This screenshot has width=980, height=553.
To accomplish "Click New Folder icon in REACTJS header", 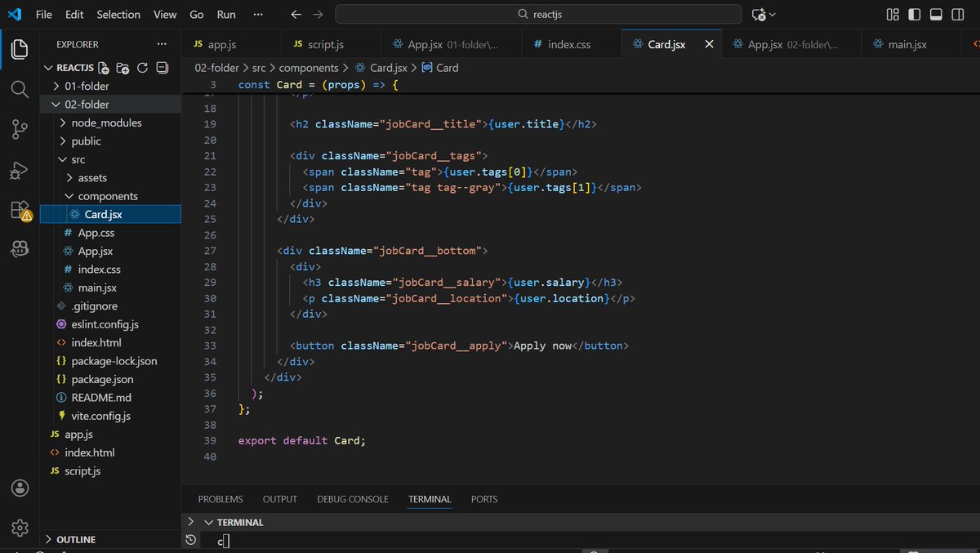I will [123, 68].
